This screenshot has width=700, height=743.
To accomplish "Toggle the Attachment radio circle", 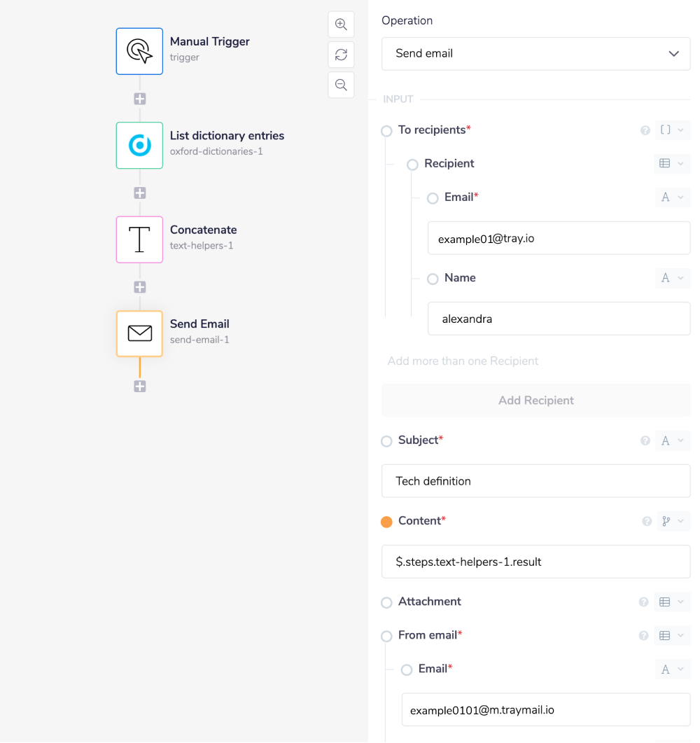I will (x=386, y=602).
